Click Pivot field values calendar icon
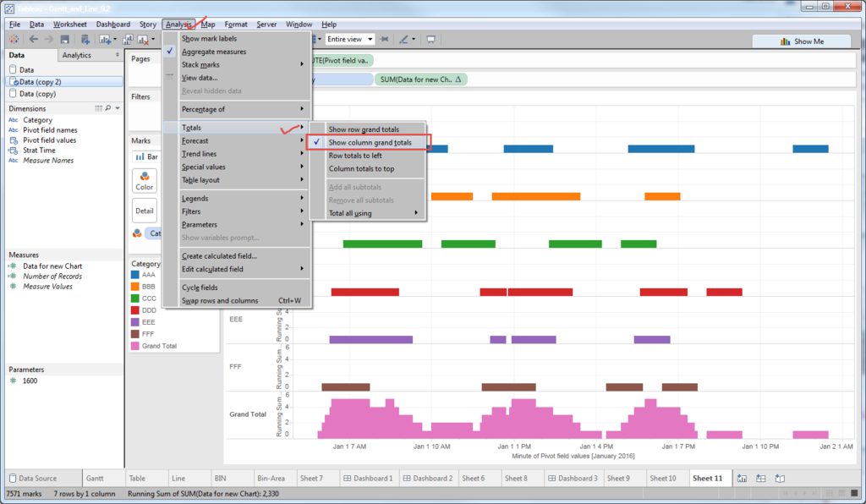 [14, 140]
